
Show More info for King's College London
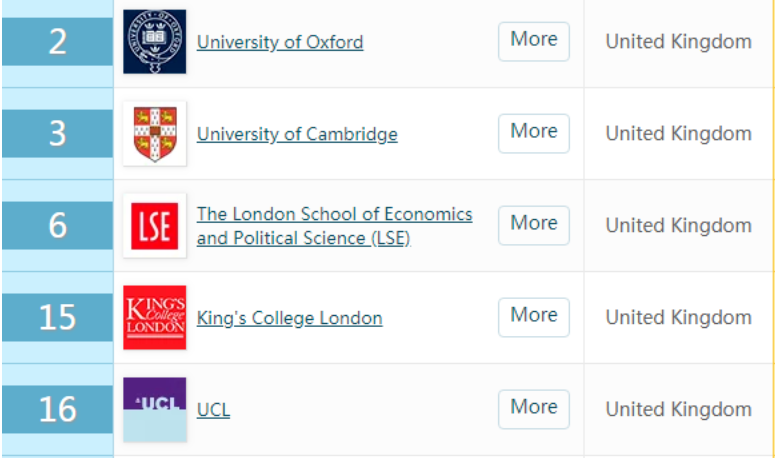(534, 317)
